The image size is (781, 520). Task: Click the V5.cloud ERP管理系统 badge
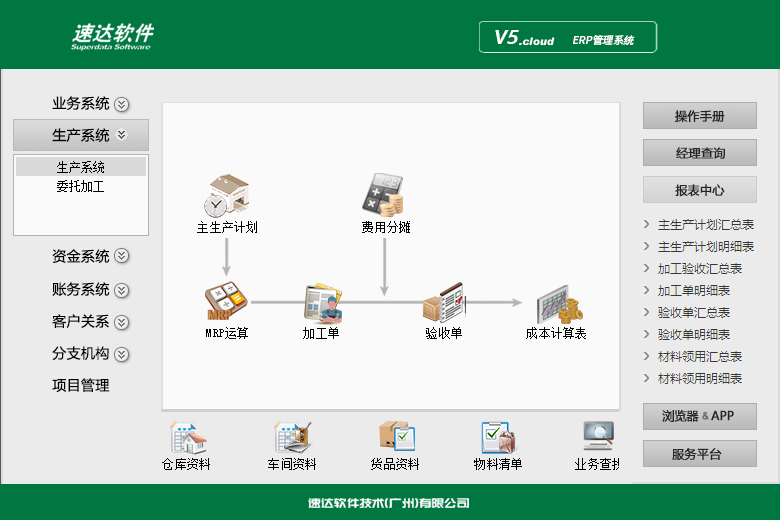coord(568,37)
